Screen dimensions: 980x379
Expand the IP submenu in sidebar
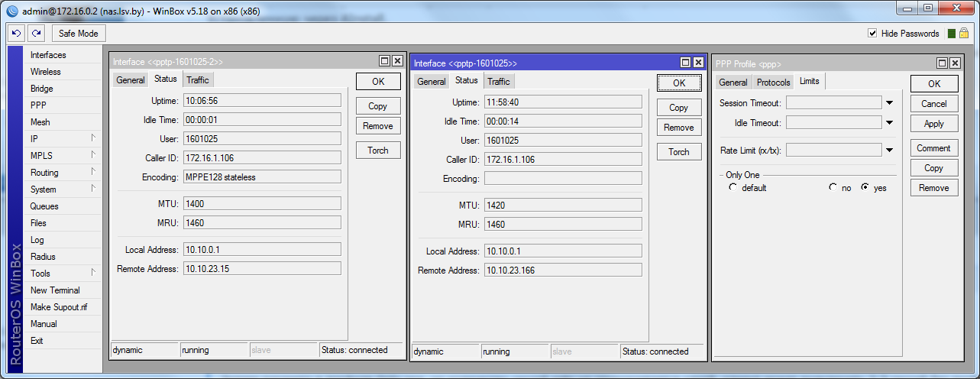tap(93, 138)
